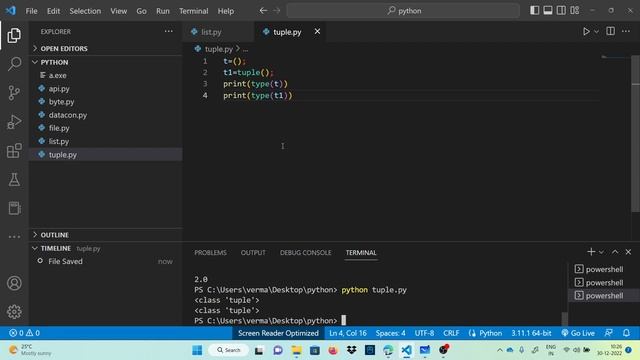The image size is (640, 360).
Task: Open the Run and Debug view
Action: point(14,122)
